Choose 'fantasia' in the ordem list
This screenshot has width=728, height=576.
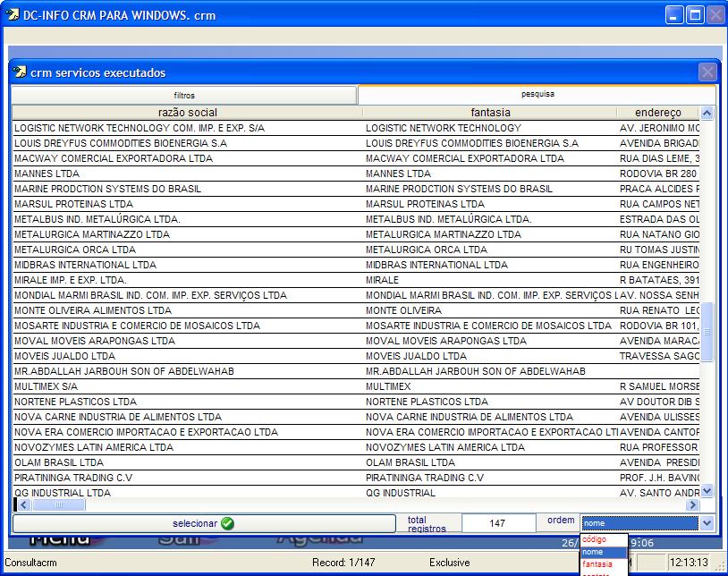pos(597,564)
